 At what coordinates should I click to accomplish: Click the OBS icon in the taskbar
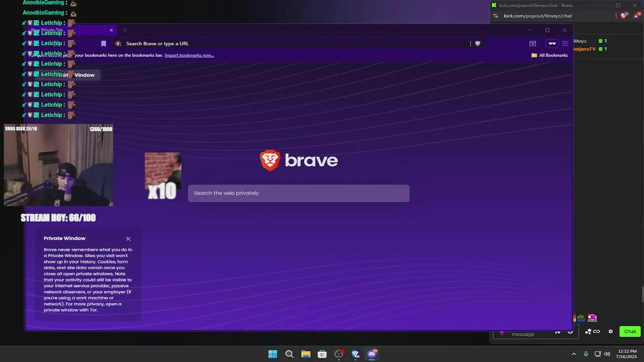click(x=339, y=354)
